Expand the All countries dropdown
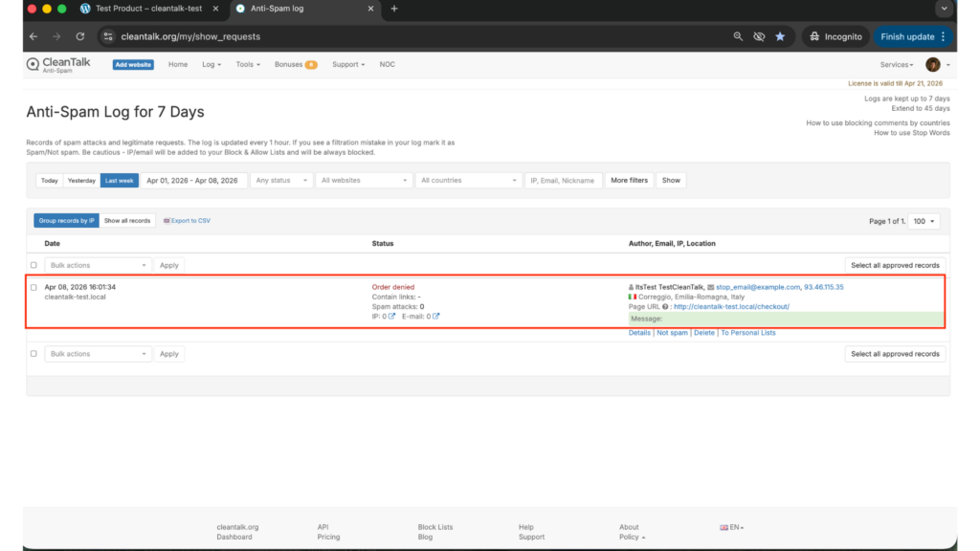Image resolution: width=980 pixels, height=551 pixels. pyautogui.click(x=467, y=180)
